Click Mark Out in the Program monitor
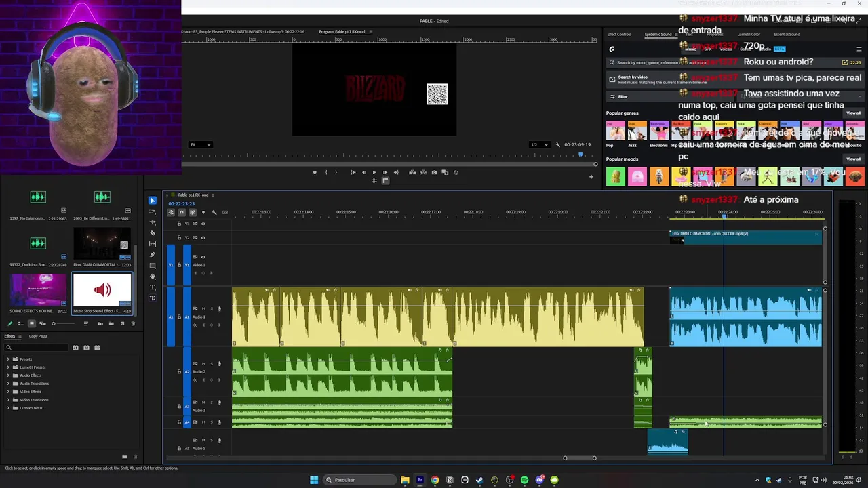The image size is (868, 488). coord(337,172)
